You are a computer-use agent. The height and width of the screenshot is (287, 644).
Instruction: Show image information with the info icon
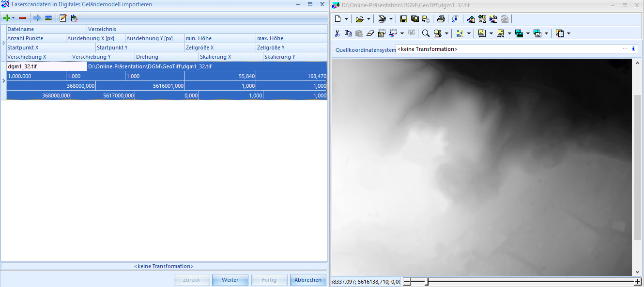455,19
